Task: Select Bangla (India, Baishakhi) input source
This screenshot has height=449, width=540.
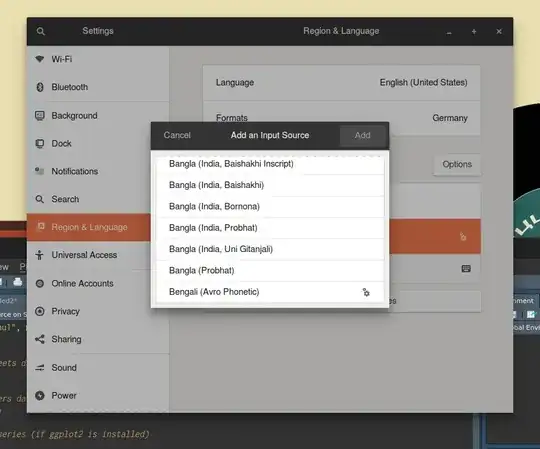Action: pyautogui.click(x=270, y=185)
